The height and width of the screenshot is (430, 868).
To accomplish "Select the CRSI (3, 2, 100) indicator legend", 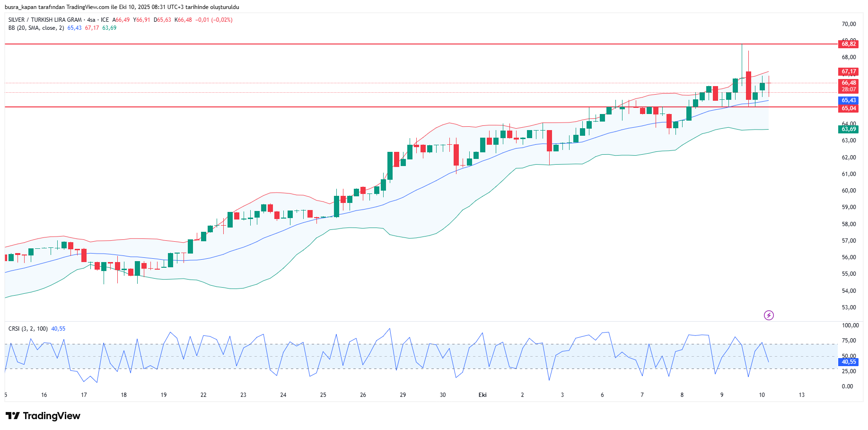I will pos(28,329).
